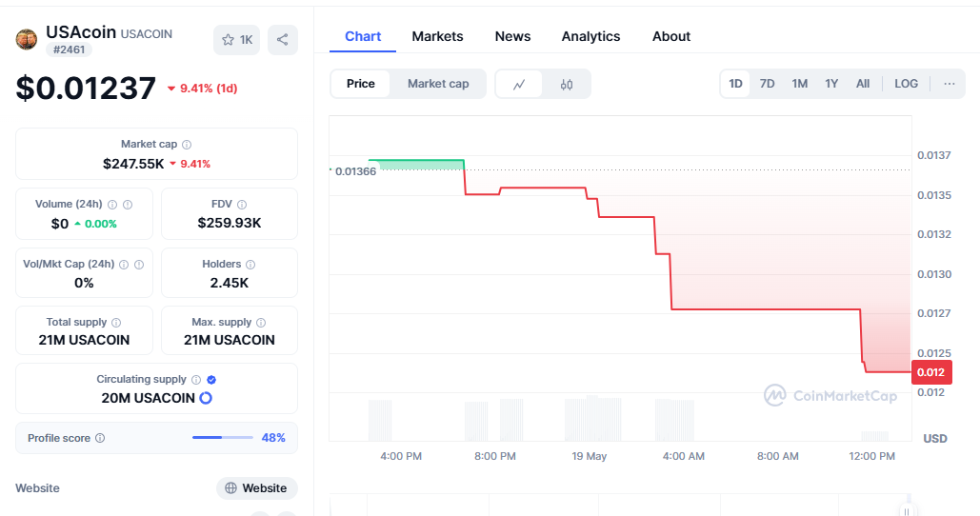Show Price chart data
This screenshot has width=980, height=516.
(361, 84)
